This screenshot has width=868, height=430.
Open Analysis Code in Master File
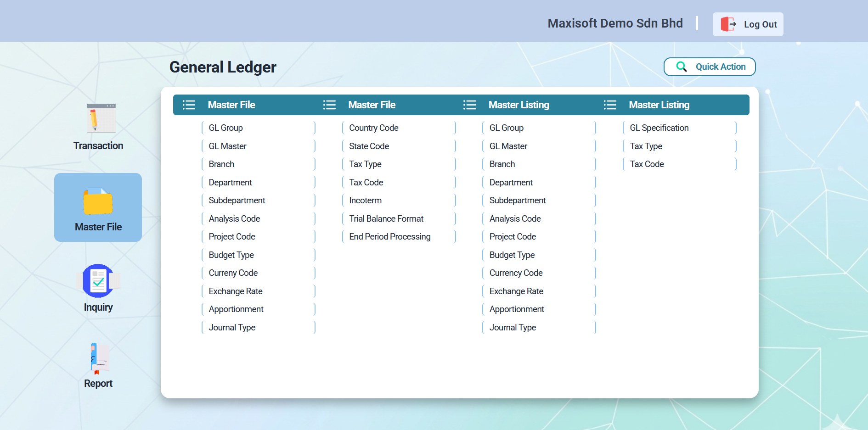click(x=259, y=218)
